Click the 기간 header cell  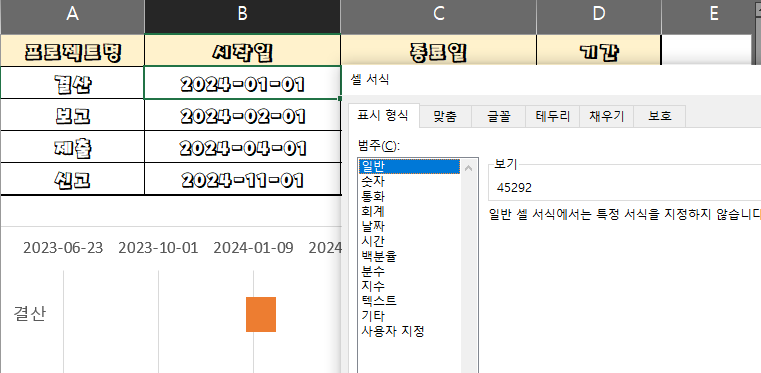pyautogui.click(x=599, y=50)
